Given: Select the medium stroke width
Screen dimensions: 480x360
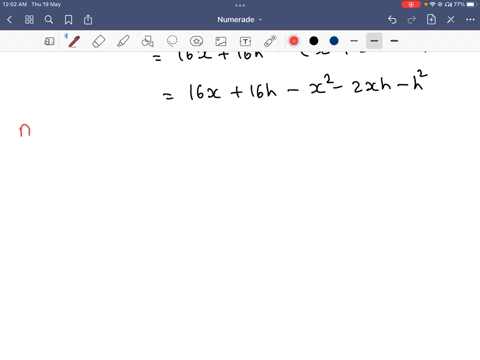Looking at the screenshot, I should point(374,41).
